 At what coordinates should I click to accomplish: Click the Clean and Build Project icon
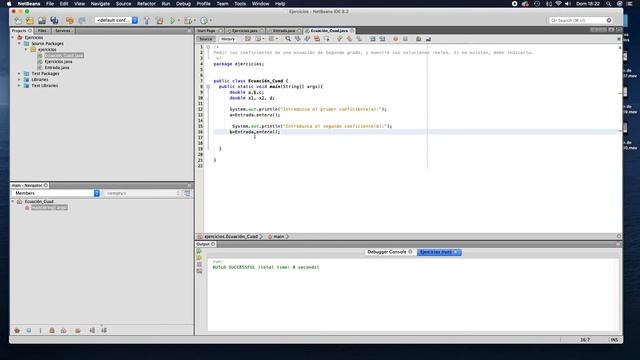click(159, 20)
